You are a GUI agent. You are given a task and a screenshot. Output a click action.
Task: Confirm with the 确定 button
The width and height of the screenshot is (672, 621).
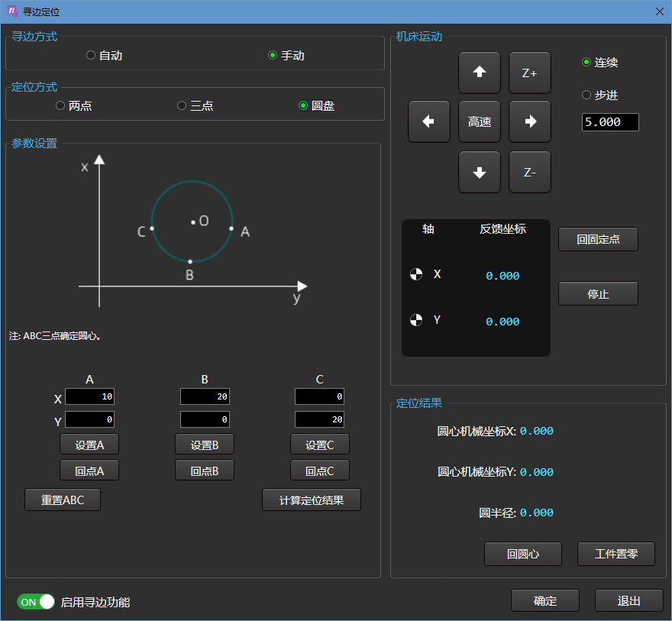click(545, 600)
